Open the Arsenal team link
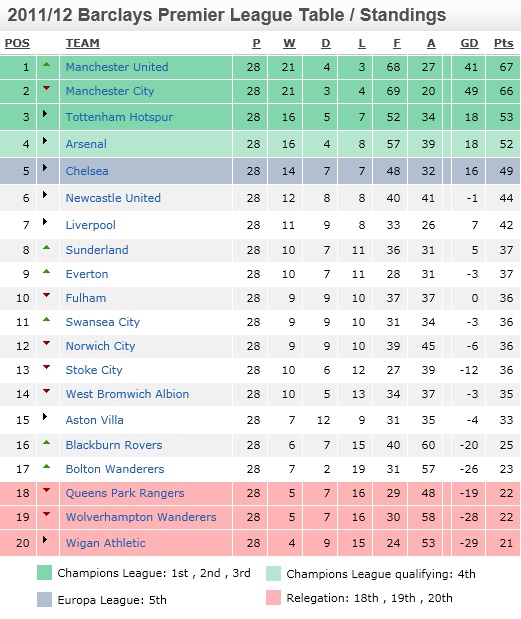The image size is (521, 619). pos(86,144)
